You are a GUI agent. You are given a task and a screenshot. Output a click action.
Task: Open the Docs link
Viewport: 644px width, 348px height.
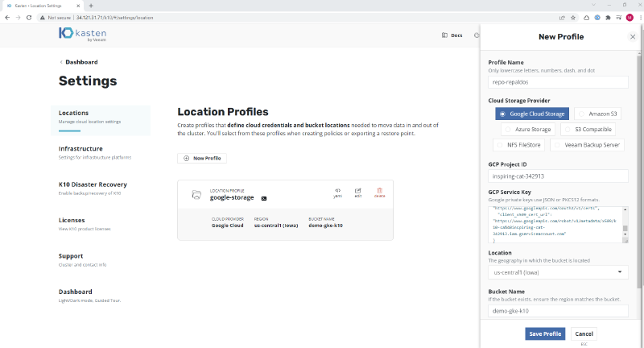click(456, 35)
